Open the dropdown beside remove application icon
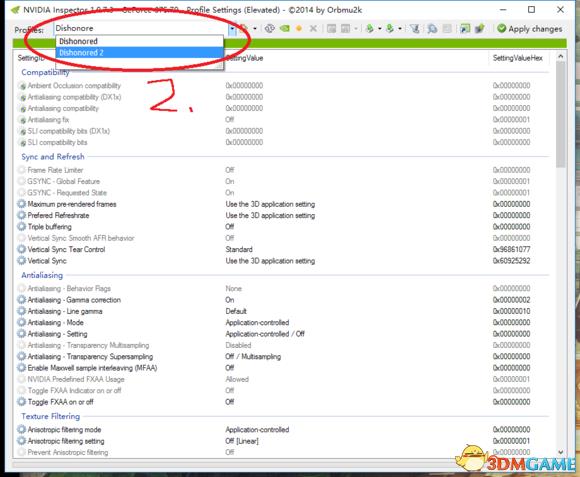Viewport: 580px width, 477px height. 356,28
